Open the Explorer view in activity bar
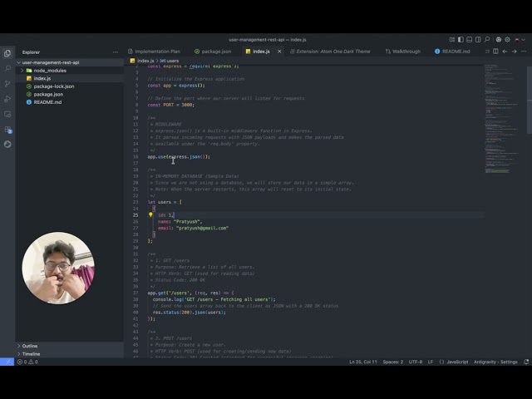This screenshot has height=399, width=532. click(x=7, y=53)
